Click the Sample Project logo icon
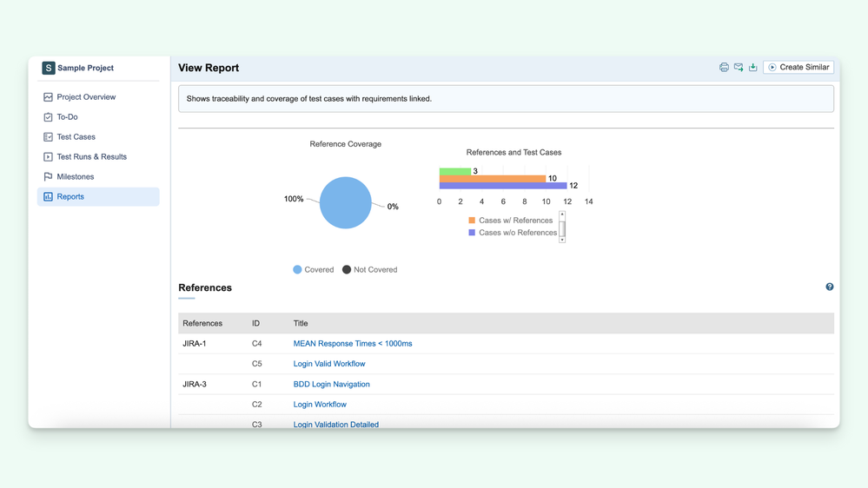 click(49, 68)
